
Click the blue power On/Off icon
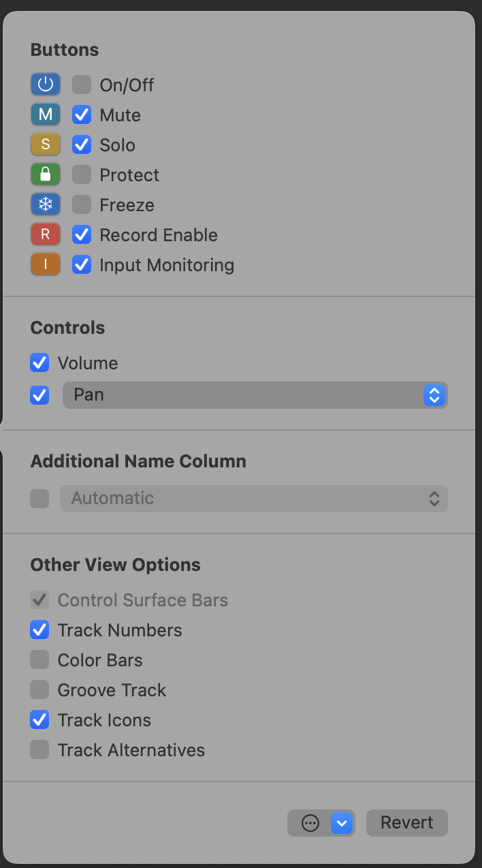46,84
